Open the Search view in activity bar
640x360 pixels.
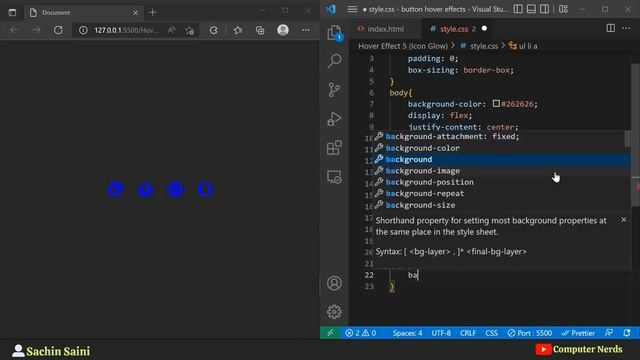click(334, 61)
